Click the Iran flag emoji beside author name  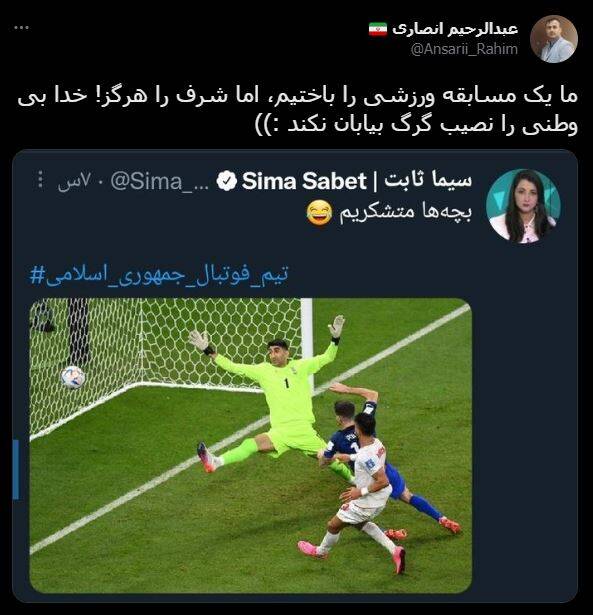click(378, 29)
